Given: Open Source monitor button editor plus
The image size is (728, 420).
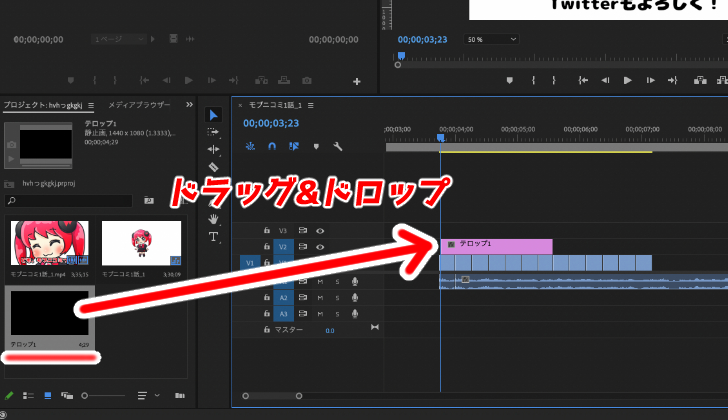Looking at the screenshot, I should (x=357, y=82).
